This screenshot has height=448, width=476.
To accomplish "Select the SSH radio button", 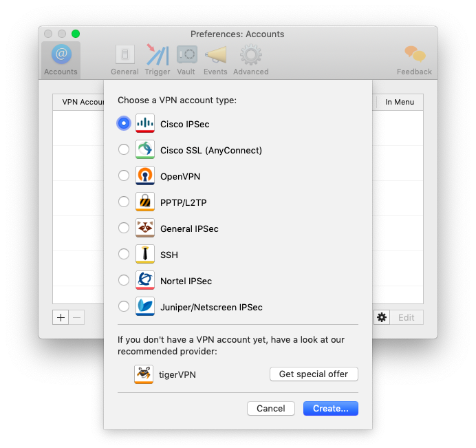I will pyautogui.click(x=124, y=254).
